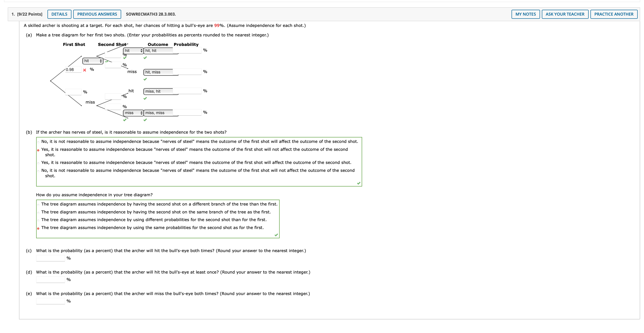Click the red X incorrect mark beside 0.98
Image resolution: width=644 pixels, height=333 pixels.
[85, 70]
